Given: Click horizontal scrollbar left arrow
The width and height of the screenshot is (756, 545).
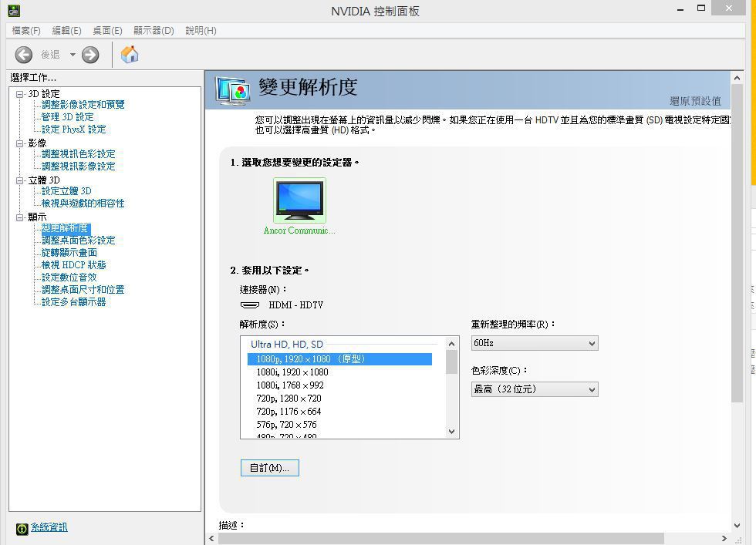Looking at the screenshot, I should (211, 538).
